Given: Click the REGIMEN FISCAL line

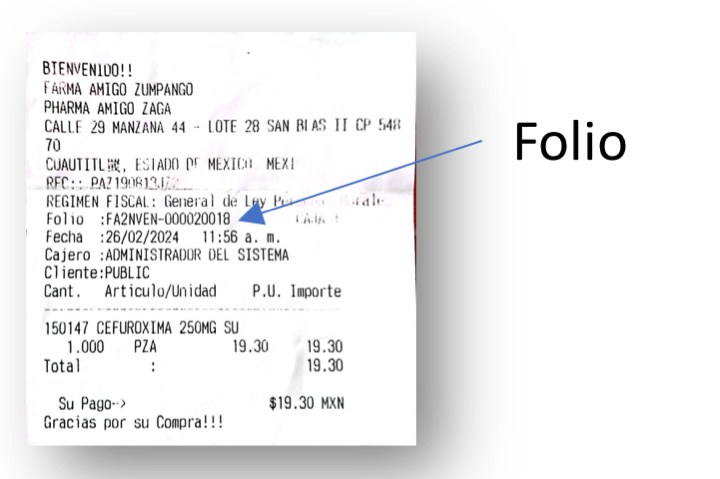Looking at the screenshot, I should (216, 201).
